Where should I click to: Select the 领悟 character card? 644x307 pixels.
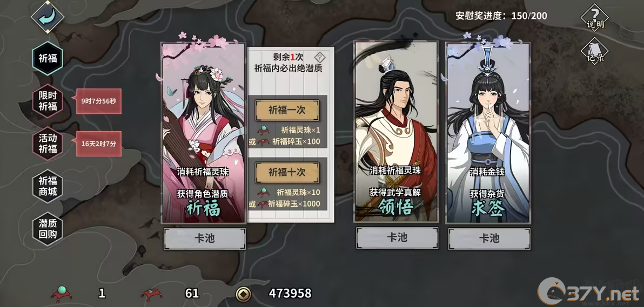(x=397, y=132)
